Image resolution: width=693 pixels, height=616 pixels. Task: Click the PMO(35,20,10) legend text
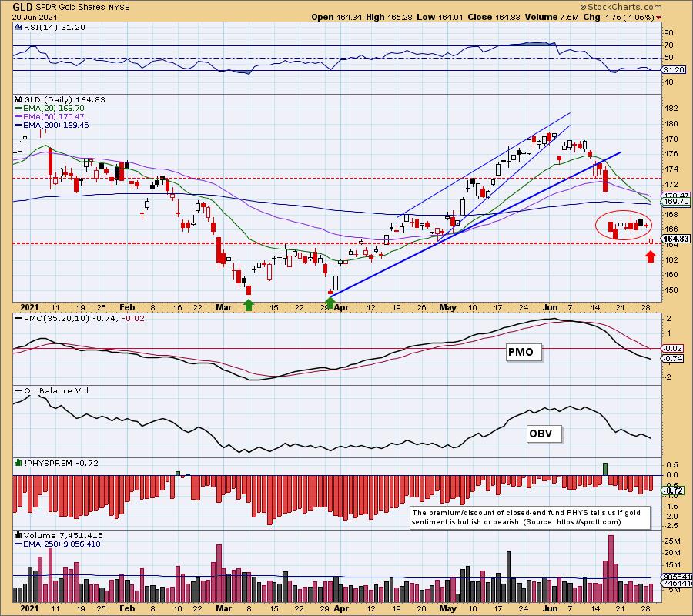click(84, 318)
